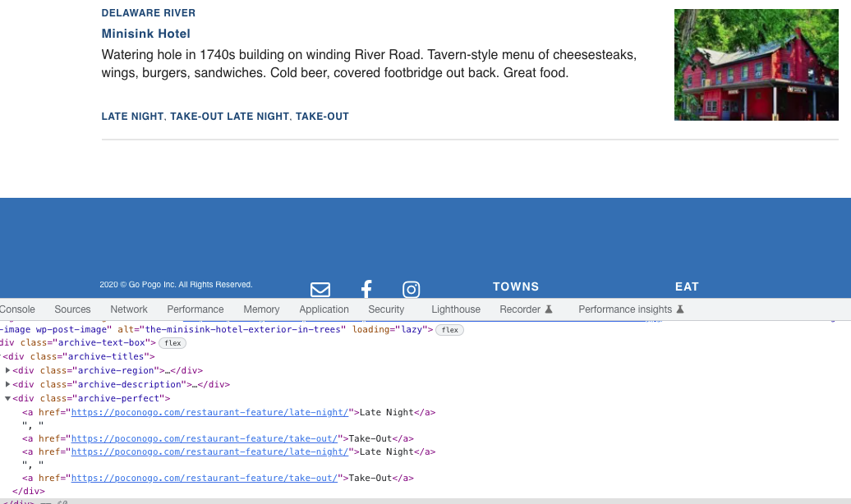Open the Performance tab
Image resolution: width=851 pixels, height=504 pixels.
[x=195, y=309]
